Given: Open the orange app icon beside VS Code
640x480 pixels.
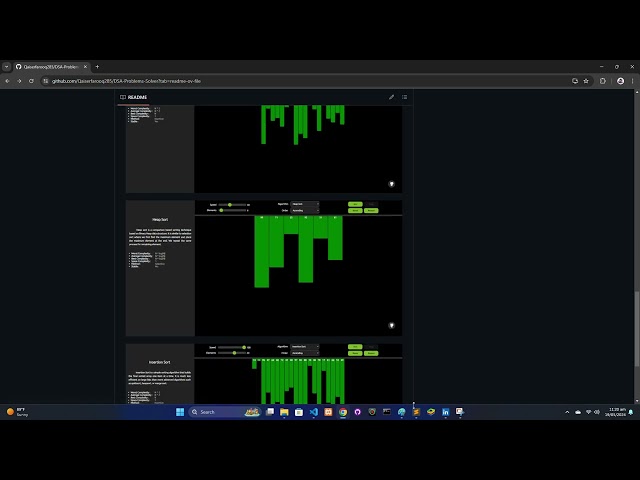Looking at the screenshot, I should tap(328, 412).
